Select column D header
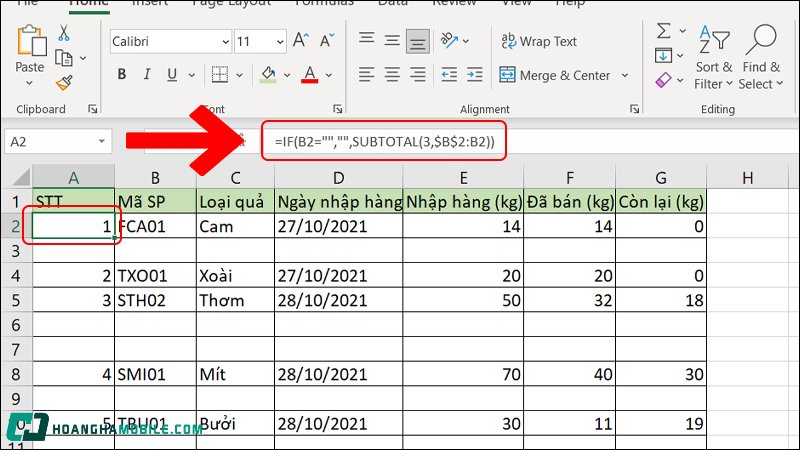Viewport: 800px width, 450px height. tap(338, 178)
